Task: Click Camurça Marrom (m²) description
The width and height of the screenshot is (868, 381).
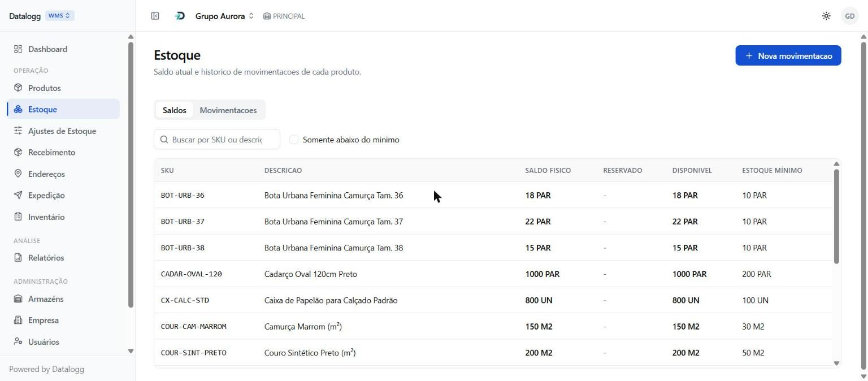Action: click(303, 327)
